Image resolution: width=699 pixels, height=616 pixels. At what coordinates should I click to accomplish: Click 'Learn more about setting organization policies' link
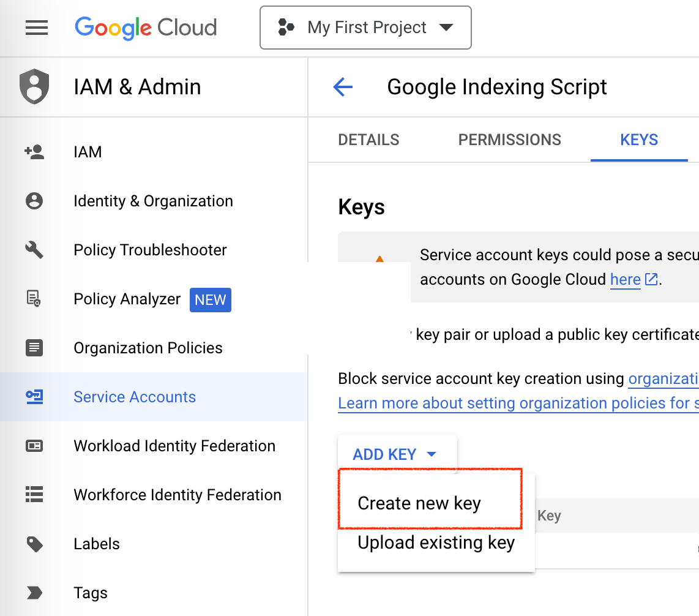(x=518, y=404)
